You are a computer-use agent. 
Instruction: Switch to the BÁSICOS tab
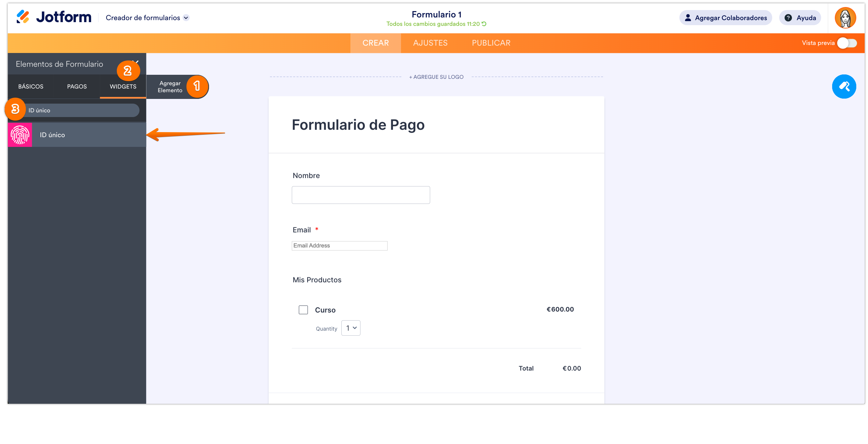[x=31, y=87]
